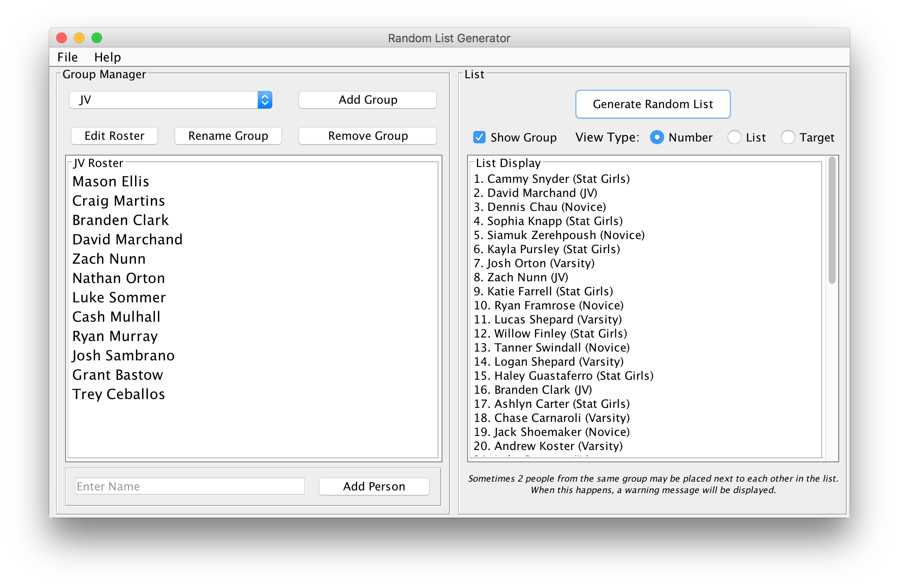Click the group selector stepper arrows
Viewport: 899px width, 588px height.
click(x=265, y=100)
